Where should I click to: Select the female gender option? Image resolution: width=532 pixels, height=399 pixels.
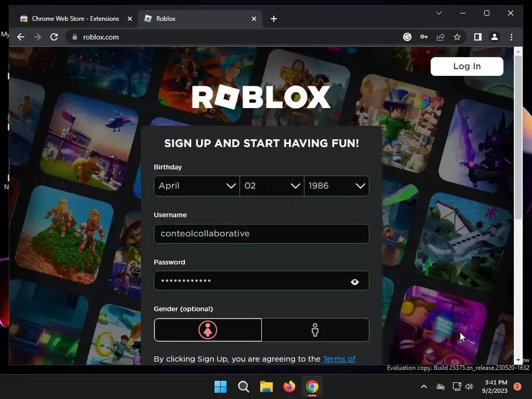click(x=208, y=330)
